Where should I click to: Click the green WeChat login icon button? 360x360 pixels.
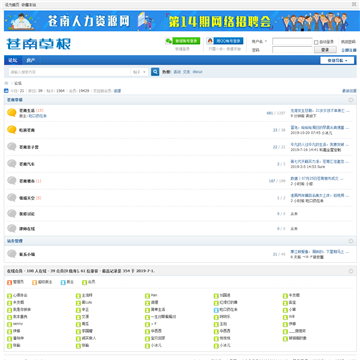click(183, 41)
